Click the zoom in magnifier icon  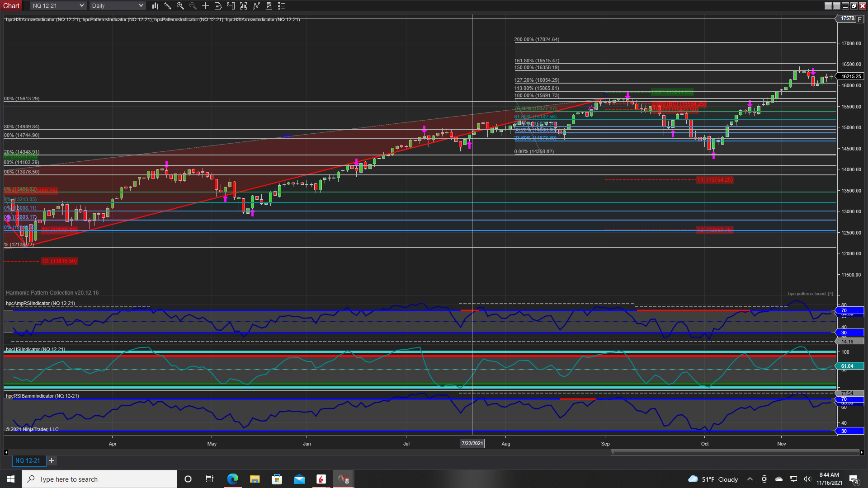point(180,6)
